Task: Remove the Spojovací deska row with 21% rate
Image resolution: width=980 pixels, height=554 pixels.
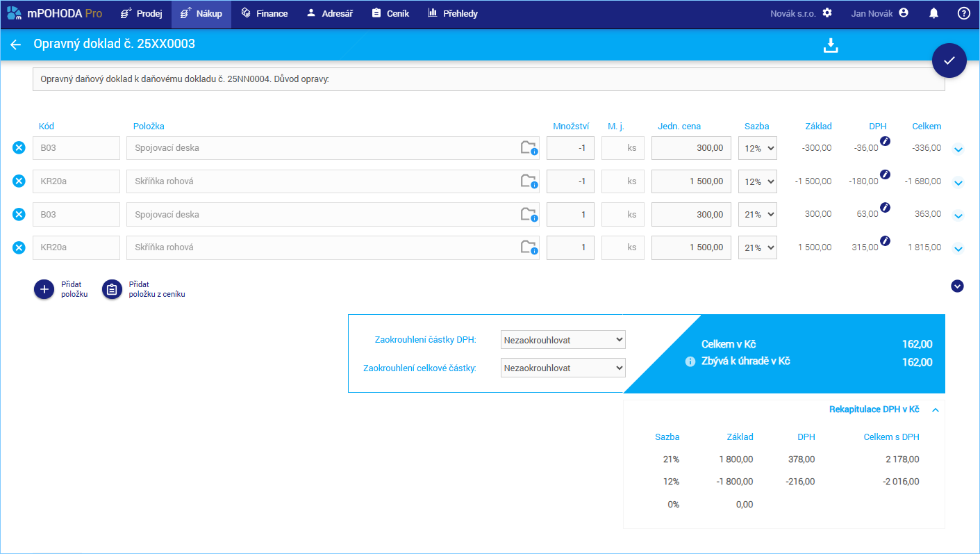Action: click(x=19, y=214)
